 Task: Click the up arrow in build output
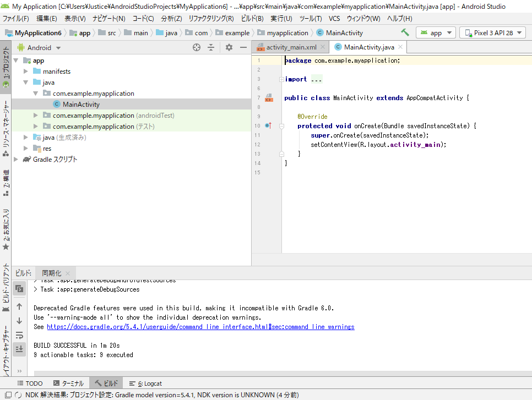19,306
